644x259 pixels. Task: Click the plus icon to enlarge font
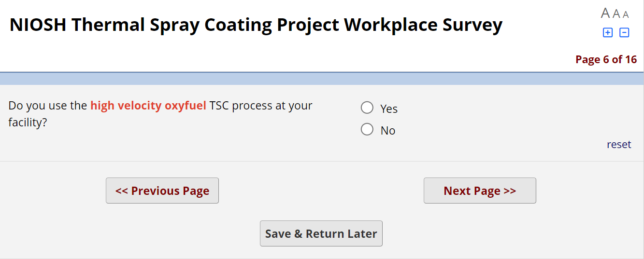coord(608,33)
